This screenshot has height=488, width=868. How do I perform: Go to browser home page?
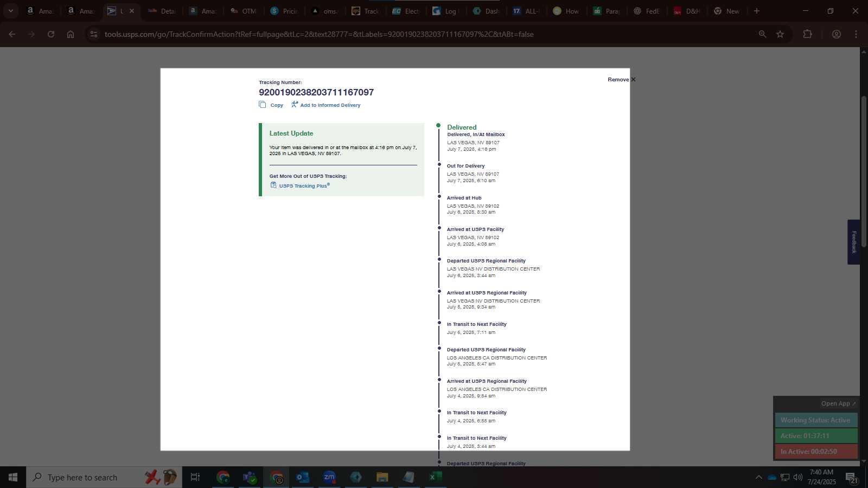(x=71, y=34)
